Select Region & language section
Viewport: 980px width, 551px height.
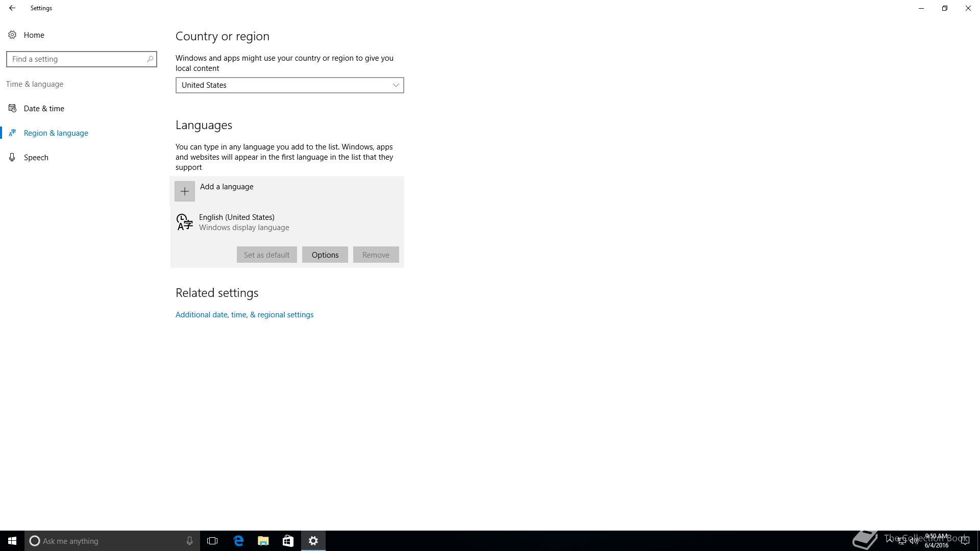pyautogui.click(x=56, y=133)
